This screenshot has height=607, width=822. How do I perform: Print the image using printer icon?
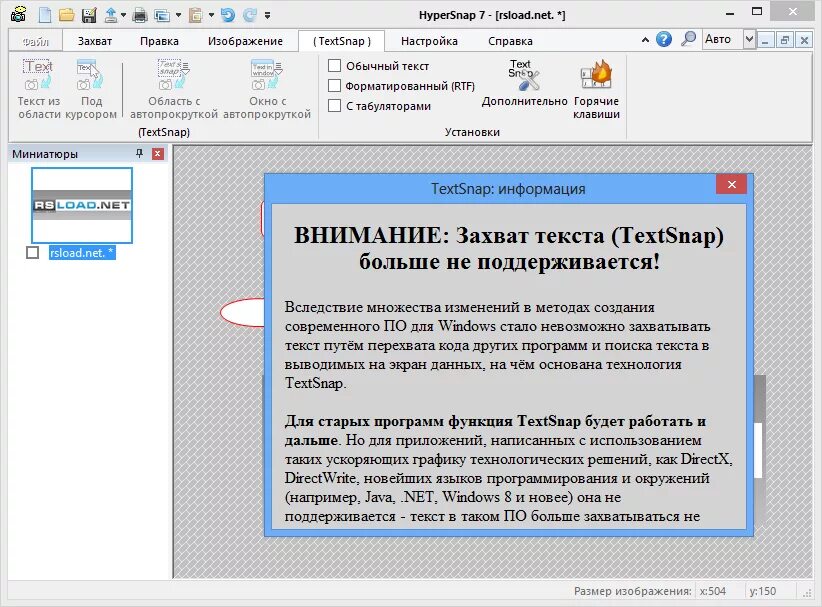click(140, 15)
